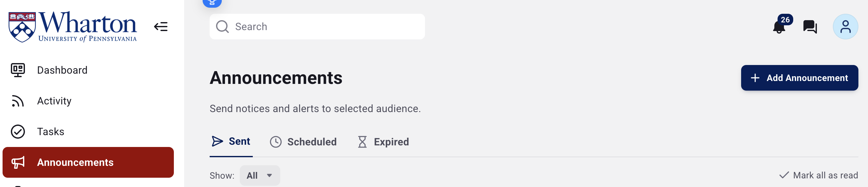868x187 pixels.
Task: Navigate to Tasks in sidebar
Action: [50, 132]
